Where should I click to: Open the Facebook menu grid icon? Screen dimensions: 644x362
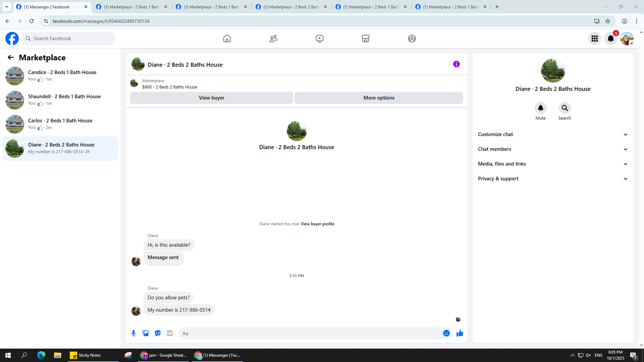pyautogui.click(x=595, y=39)
